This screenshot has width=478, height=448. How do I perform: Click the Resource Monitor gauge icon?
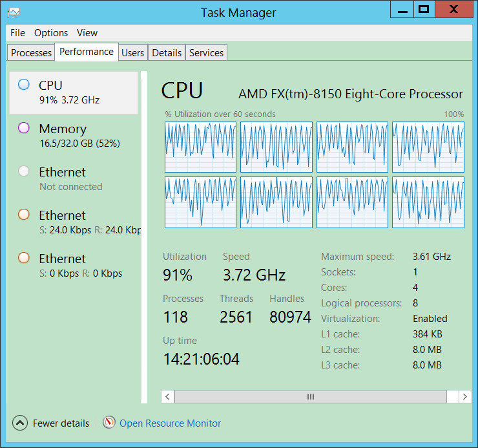pos(109,423)
